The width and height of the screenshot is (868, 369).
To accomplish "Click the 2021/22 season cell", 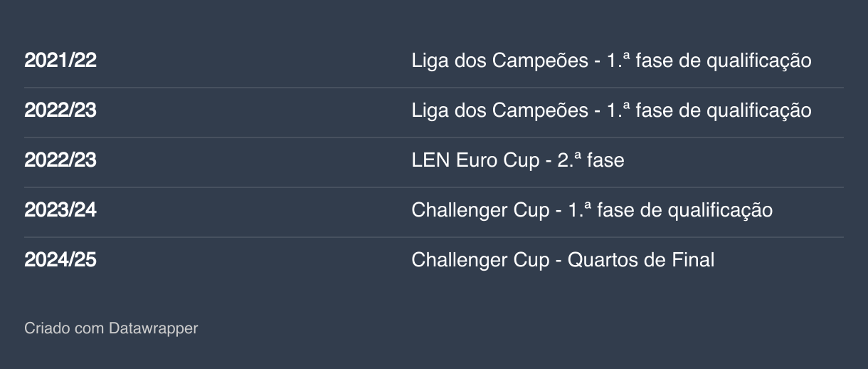I will [60, 61].
